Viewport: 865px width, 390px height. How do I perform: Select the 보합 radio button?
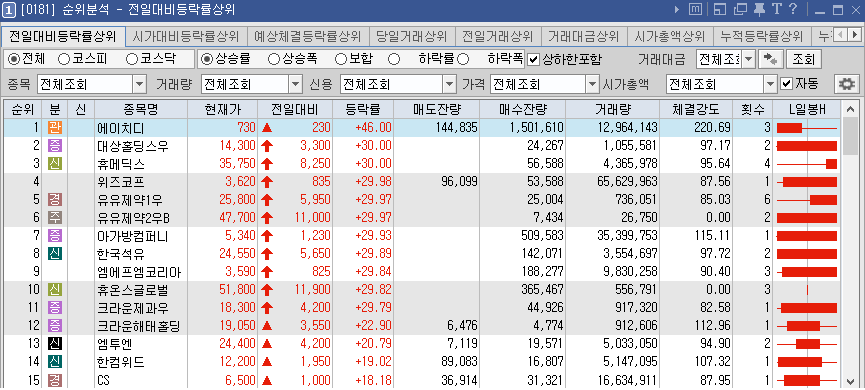point(340,58)
